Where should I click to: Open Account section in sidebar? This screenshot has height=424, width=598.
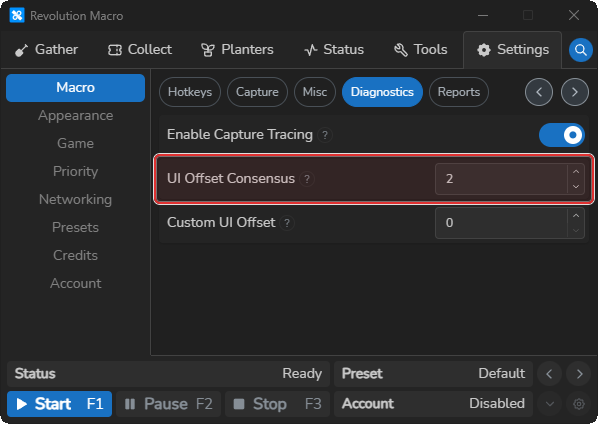pos(76,283)
